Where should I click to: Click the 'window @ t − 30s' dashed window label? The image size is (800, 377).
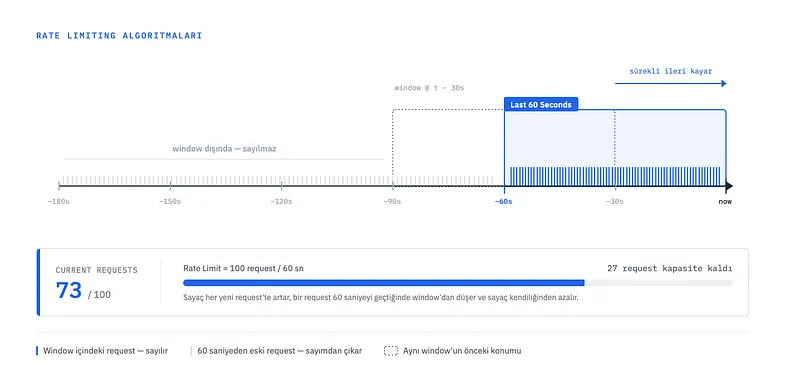429,88
